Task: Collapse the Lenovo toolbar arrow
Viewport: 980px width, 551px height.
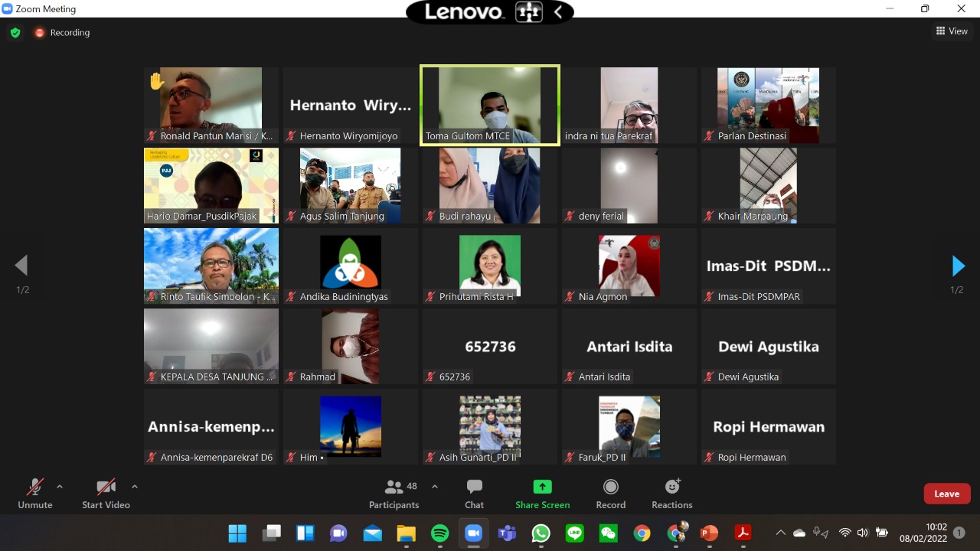Action: coord(558,11)
